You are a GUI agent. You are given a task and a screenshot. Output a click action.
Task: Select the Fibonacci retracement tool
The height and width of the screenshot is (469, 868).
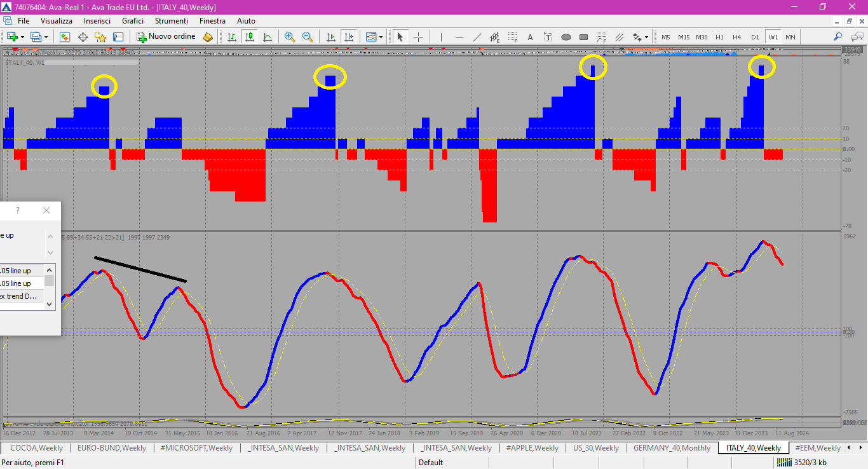coord(512,37)
